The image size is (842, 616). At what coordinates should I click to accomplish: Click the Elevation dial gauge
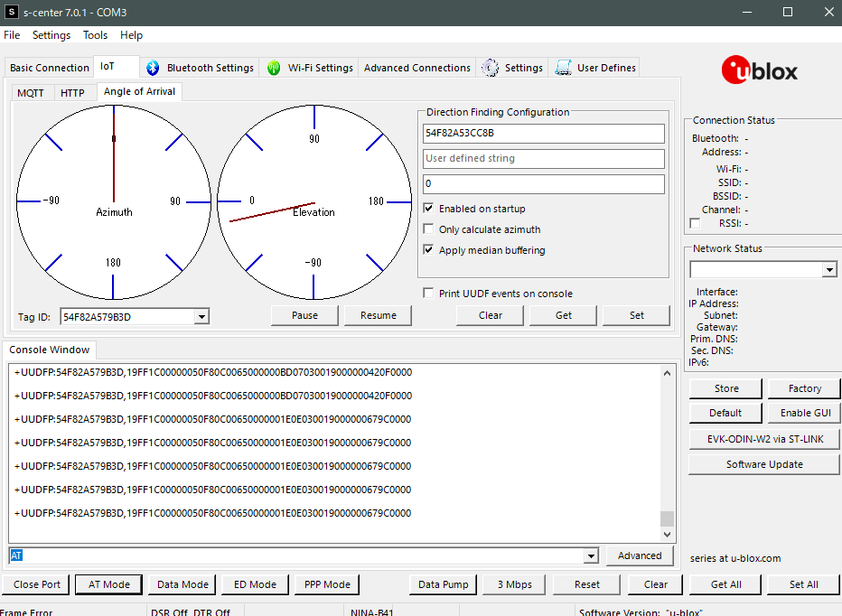pyautogui.click(x=314, y=202)
